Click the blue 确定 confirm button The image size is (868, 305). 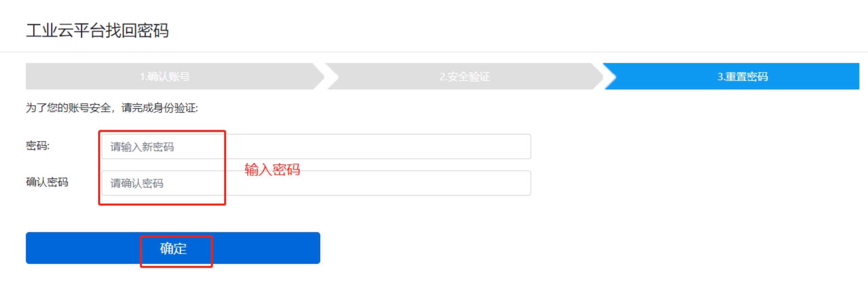[x=173, y=248]
